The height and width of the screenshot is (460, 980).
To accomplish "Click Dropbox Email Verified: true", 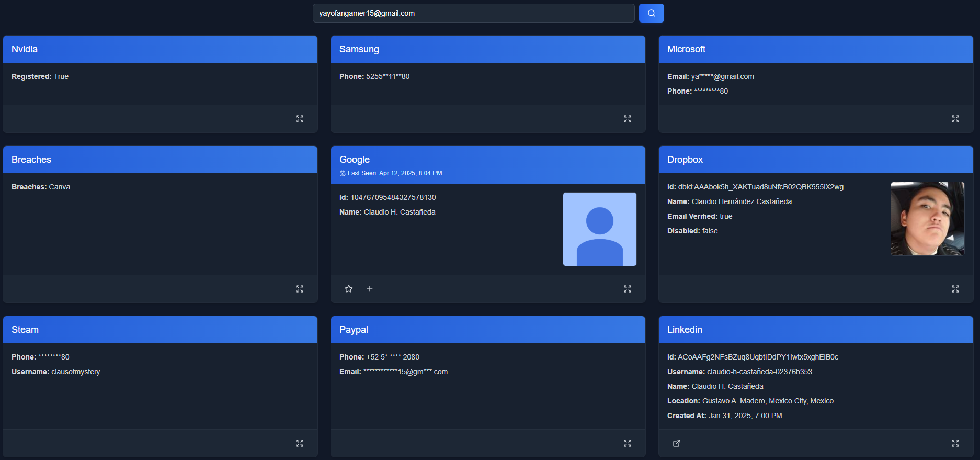I will (x=700, y=216).
